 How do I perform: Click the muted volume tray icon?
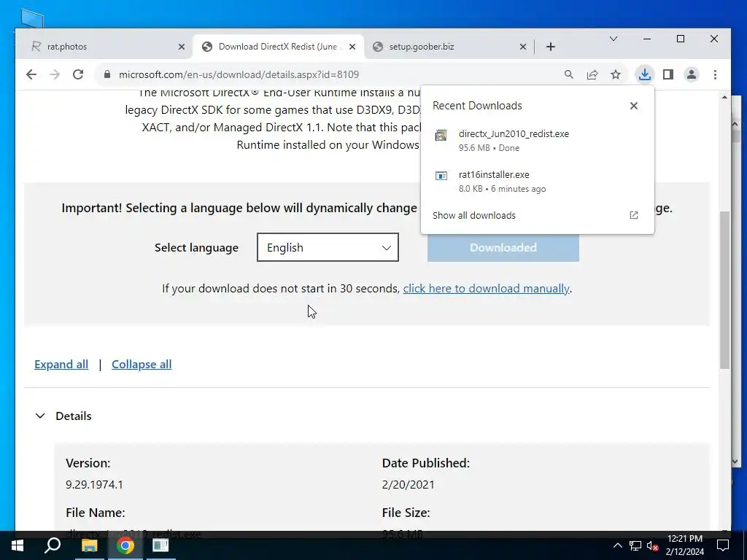(653, 545)
